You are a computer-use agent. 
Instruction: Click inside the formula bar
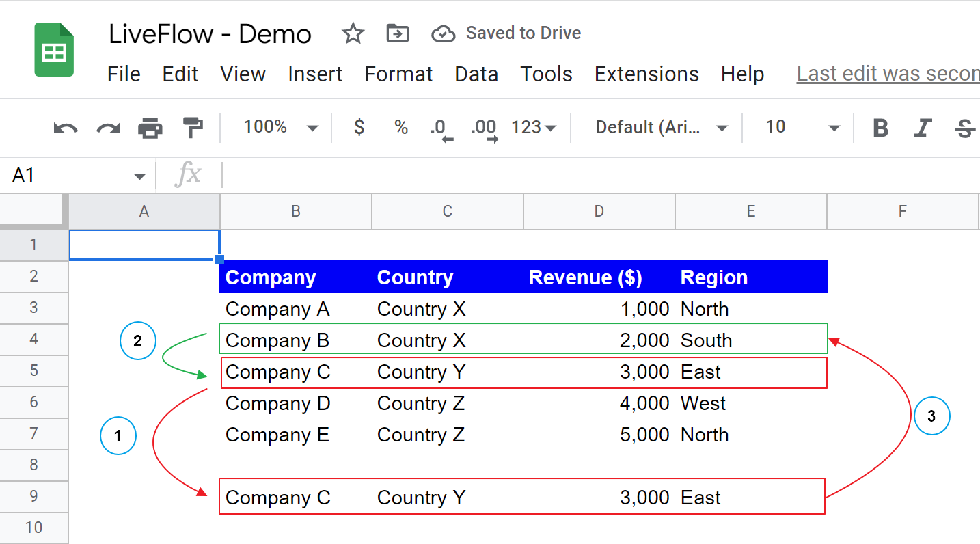(478, 175)
